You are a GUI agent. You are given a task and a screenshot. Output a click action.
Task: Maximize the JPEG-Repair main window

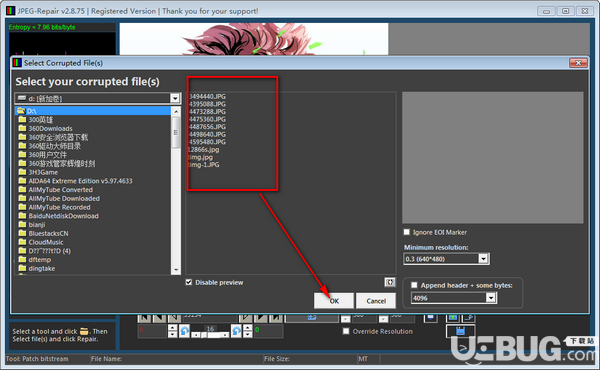point(566,11)
